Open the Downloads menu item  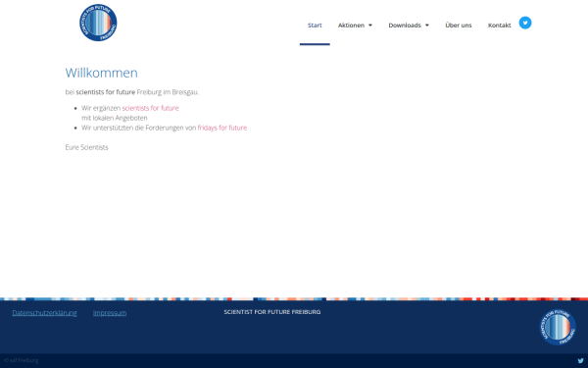click(x=405, y=26)
